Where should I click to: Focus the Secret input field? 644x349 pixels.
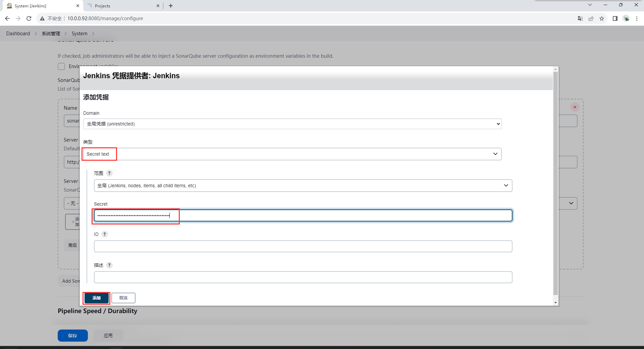tap(303, 215)
